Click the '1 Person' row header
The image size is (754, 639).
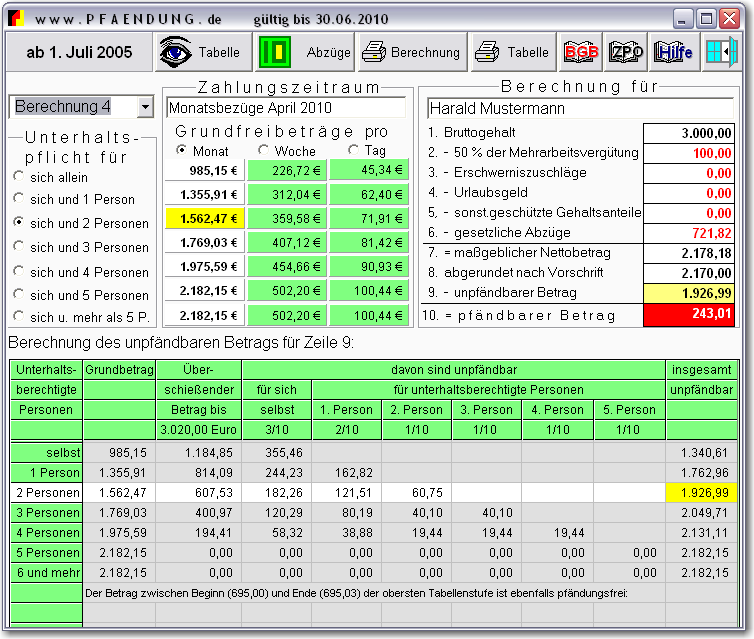pos(46,473)
